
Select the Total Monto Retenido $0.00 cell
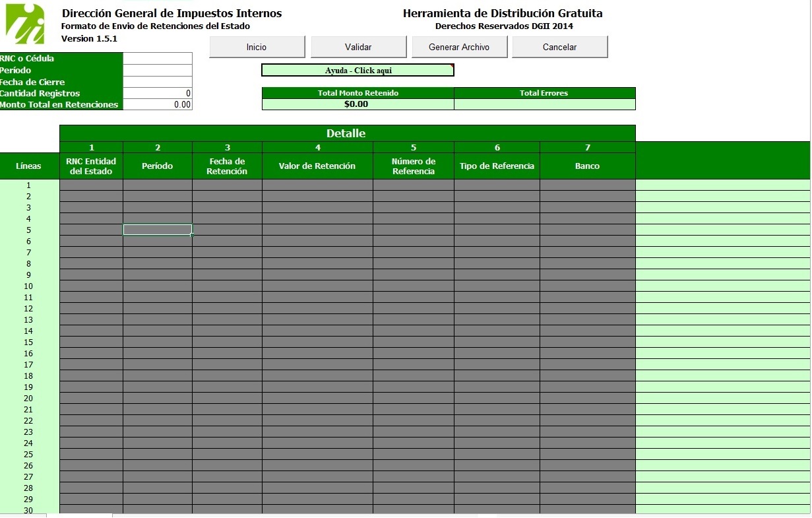(358, 104)
